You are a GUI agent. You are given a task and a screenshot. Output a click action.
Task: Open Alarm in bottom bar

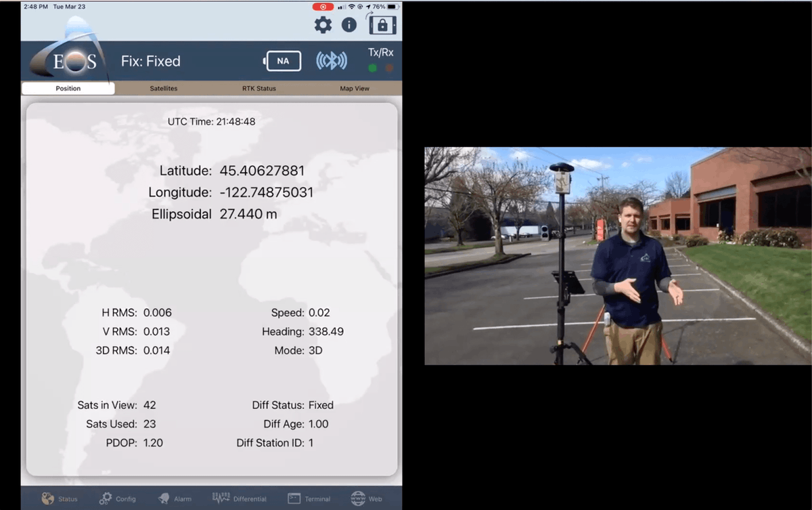point(175,498)
